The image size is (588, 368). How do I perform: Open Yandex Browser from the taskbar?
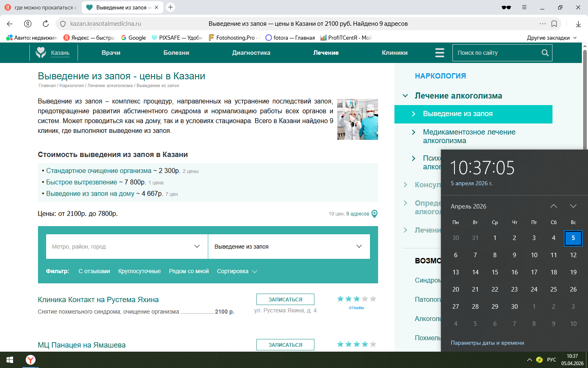(31, 360)
